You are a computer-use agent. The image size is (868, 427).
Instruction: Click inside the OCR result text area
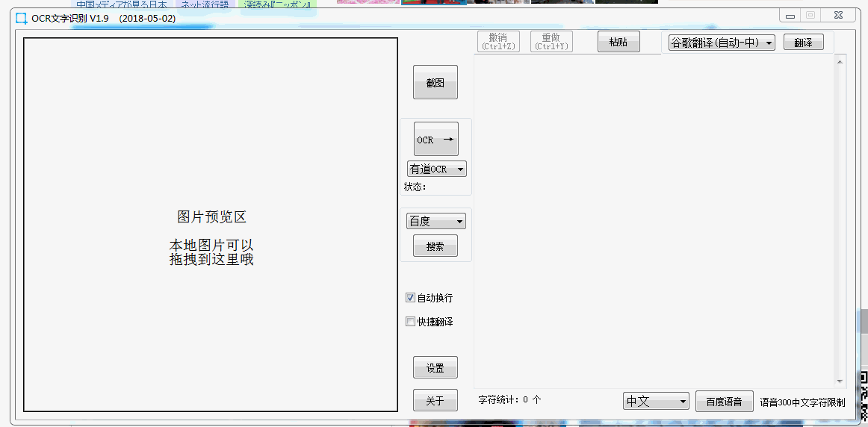click(654, 221)
